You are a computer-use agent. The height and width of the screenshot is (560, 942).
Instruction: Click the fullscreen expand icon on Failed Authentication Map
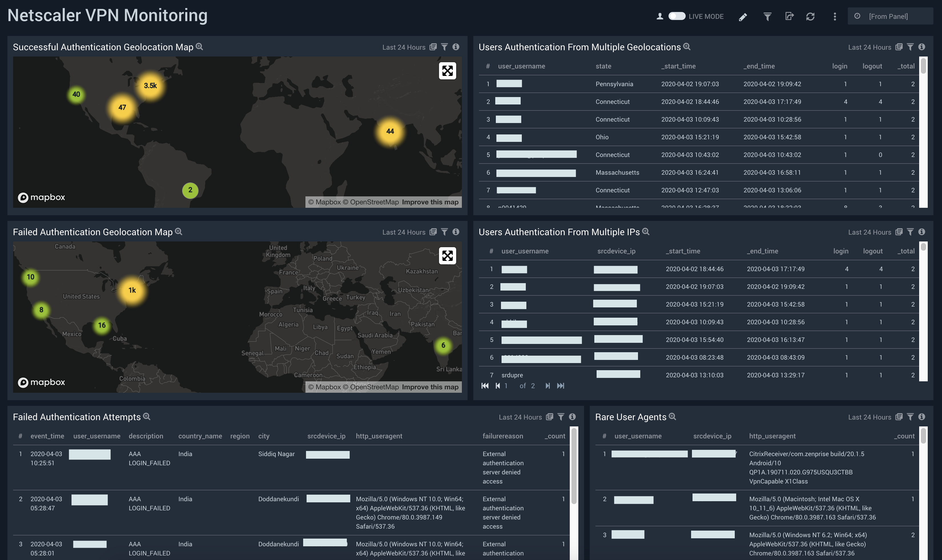(x=447, y=255)
